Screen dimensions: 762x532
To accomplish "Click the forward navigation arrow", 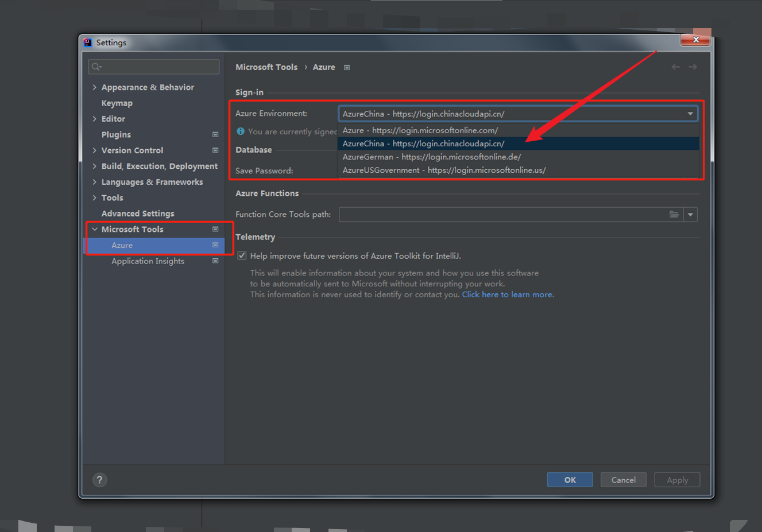I will (693, 67).
